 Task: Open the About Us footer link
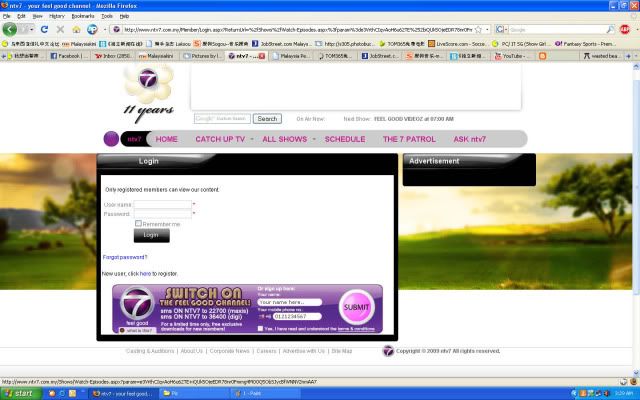[191, 351]
